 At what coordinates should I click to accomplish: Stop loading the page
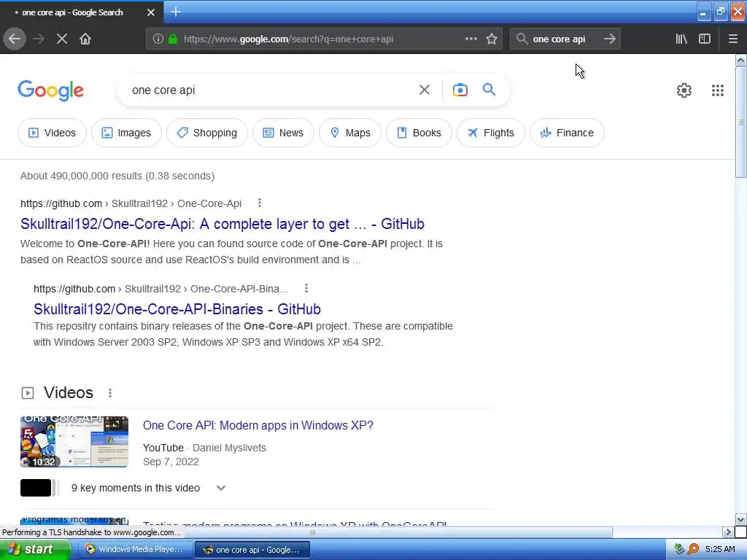tap(62, 39)
